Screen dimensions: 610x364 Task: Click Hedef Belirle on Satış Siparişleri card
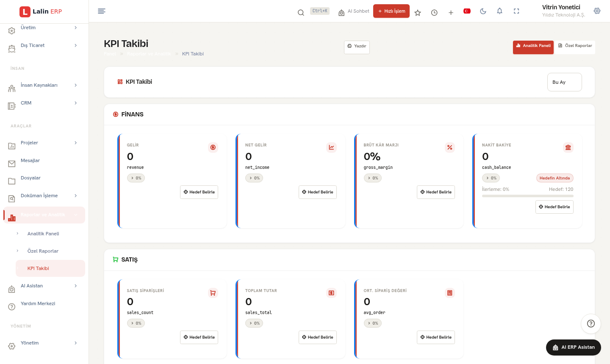(199, 337)
